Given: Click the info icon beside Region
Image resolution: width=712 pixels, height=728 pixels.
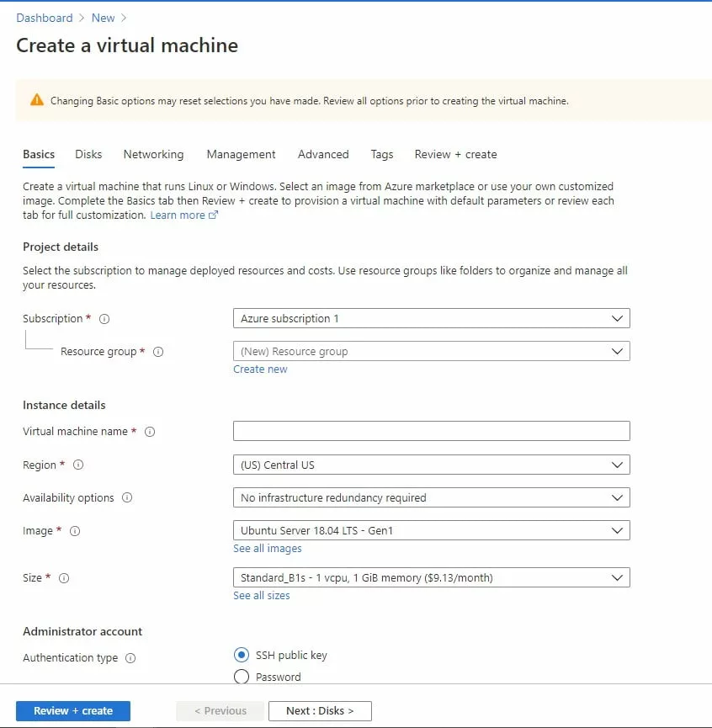Looking at the screenshot, I should pyautogui.click(x=79, y=465).
